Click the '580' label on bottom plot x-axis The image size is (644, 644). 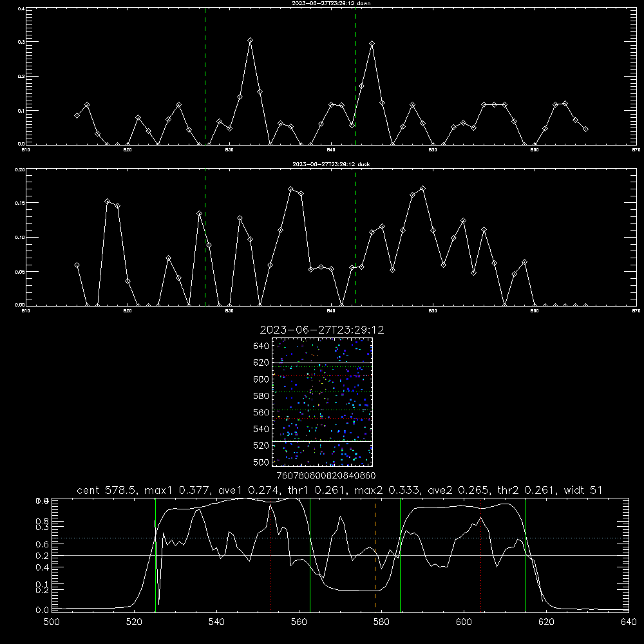tap(381, 622)
